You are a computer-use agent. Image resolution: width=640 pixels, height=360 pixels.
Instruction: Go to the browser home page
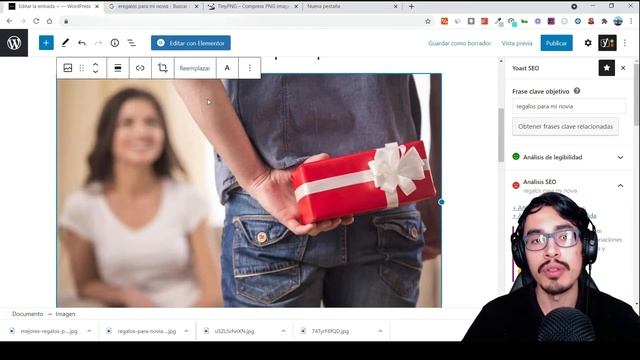click(49, 21)
